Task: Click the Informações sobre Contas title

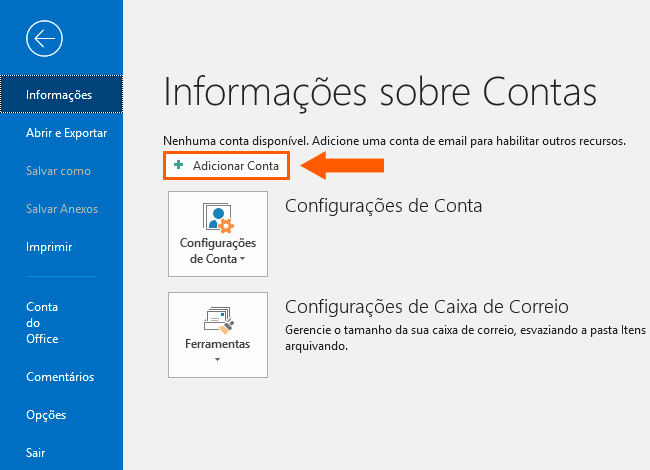Action: (x=380, y=92)
